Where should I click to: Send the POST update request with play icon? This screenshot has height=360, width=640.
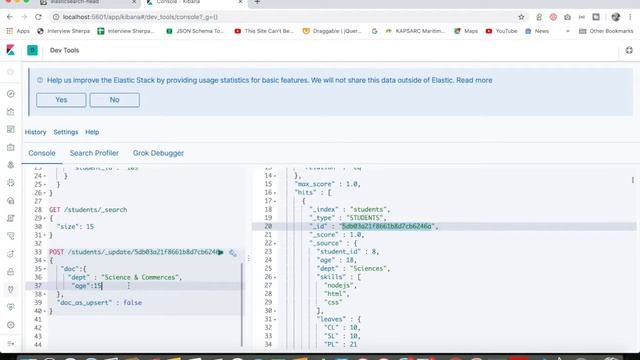point(220,253)
